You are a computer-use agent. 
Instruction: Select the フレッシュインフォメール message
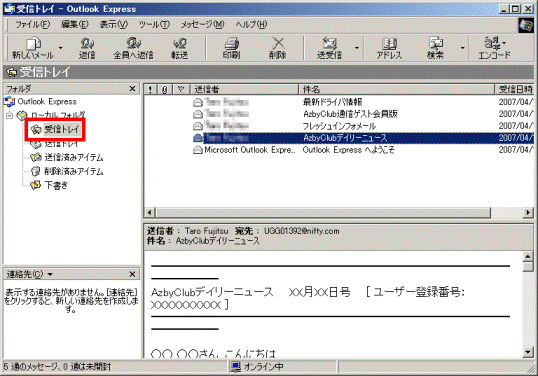click(x=339, y=126)
